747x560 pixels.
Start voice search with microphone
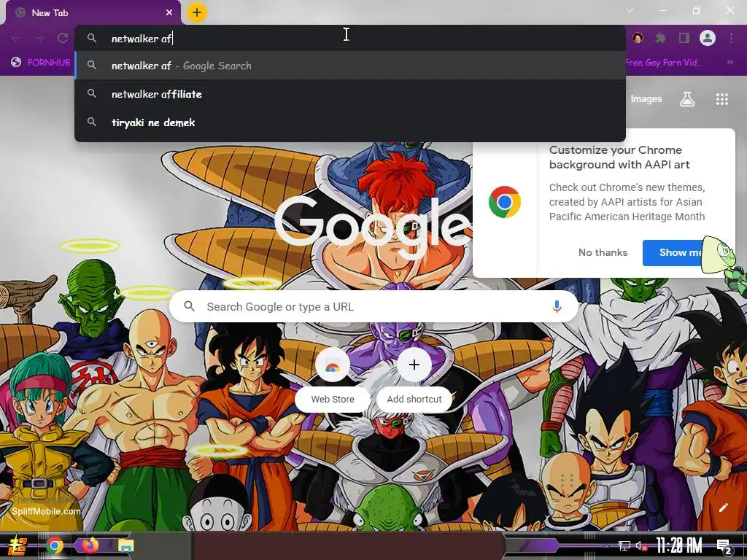click(557, 307)
